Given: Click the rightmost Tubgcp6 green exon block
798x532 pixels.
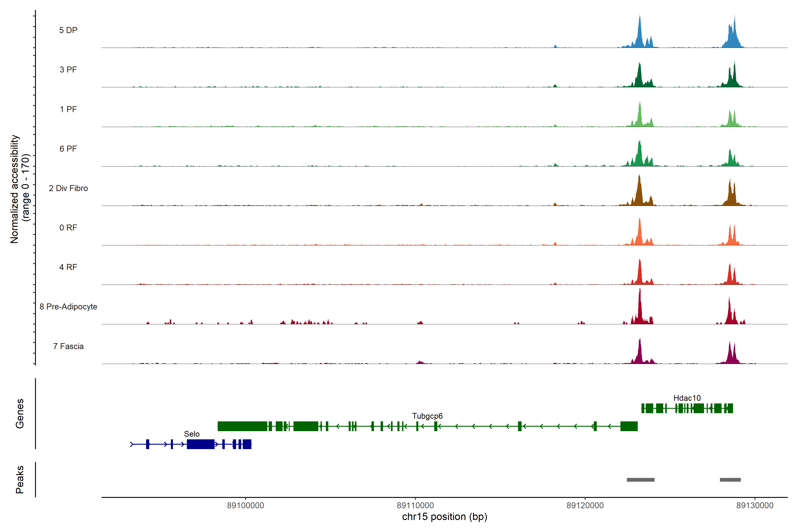Looking at the screenshot, I should 629,426.
